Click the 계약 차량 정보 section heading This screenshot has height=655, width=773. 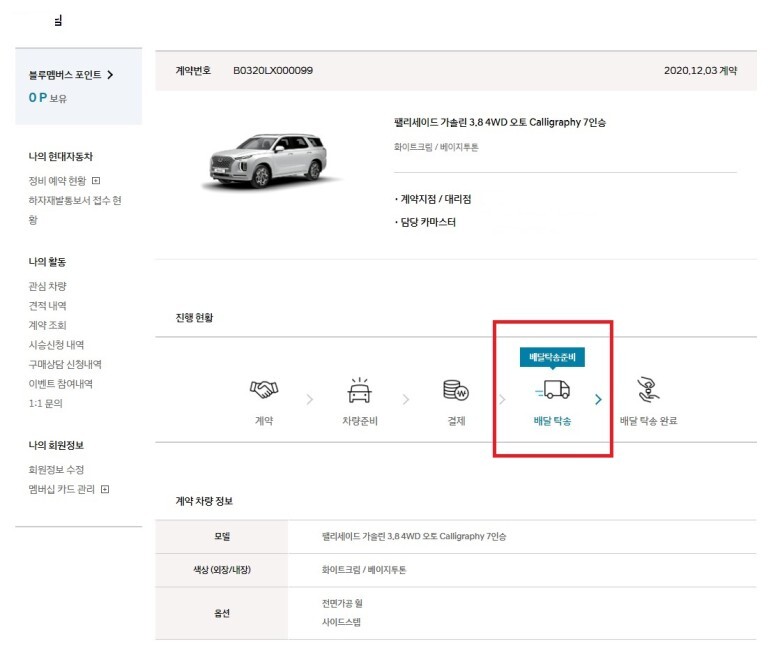pos(204,501)
